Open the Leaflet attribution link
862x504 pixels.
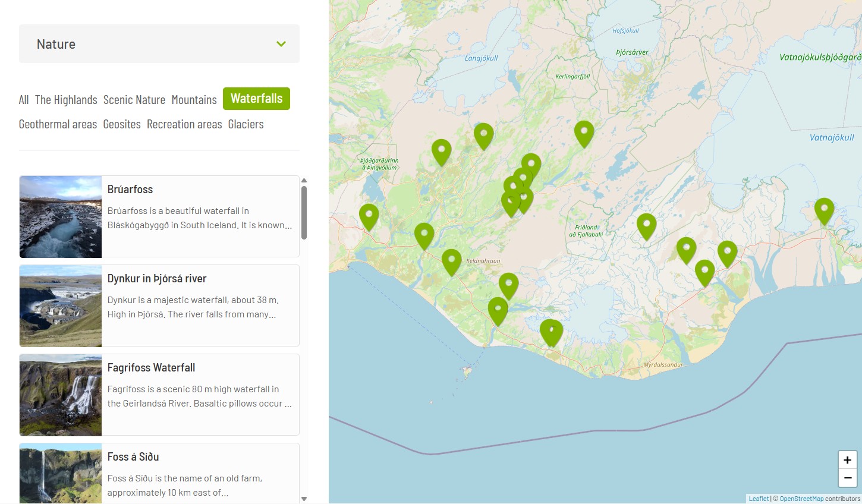pyautogui.click(x=759, y=499)
